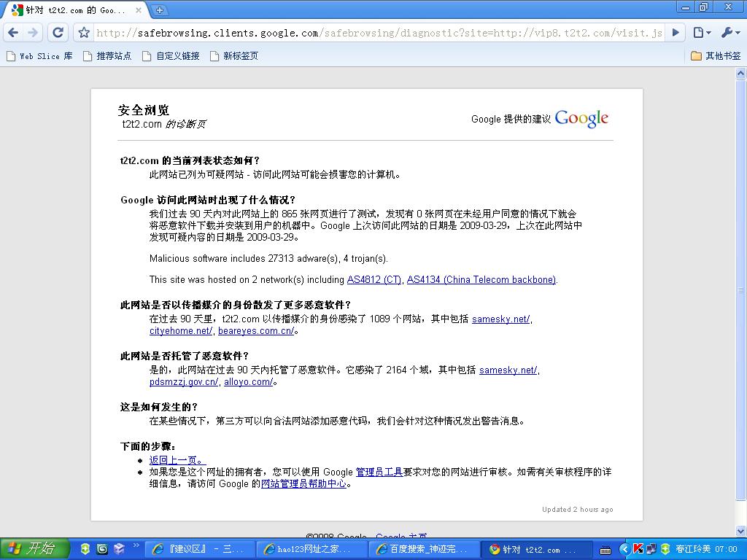Open the 新标签页 bookmark
This screenshot has width=747, height=560.
click(234, 56)
